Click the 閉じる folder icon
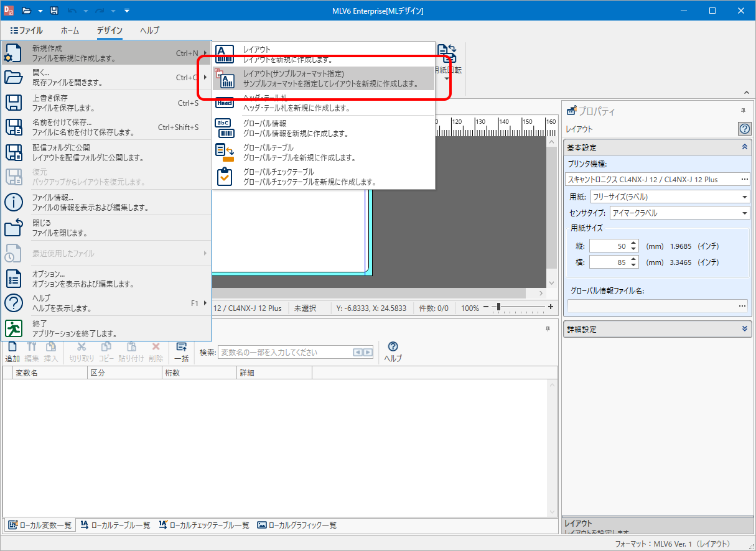 point(14,228)
